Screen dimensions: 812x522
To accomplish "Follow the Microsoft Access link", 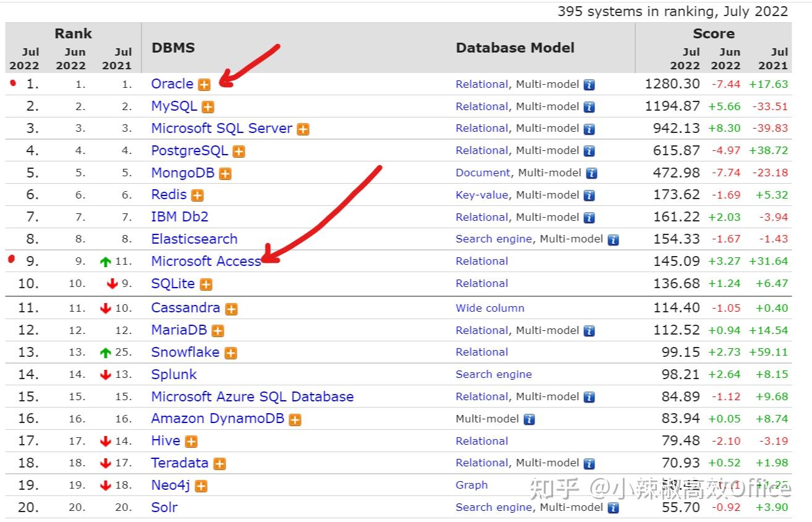I will coord(206,261).
